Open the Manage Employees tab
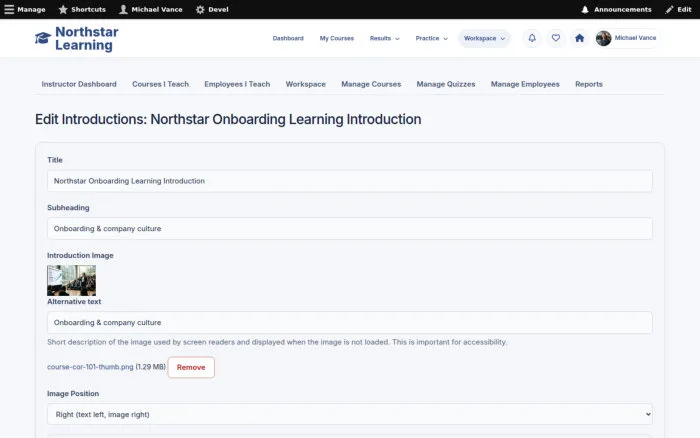The width and height of the screenshot is (700, 438). coord(525,84)
